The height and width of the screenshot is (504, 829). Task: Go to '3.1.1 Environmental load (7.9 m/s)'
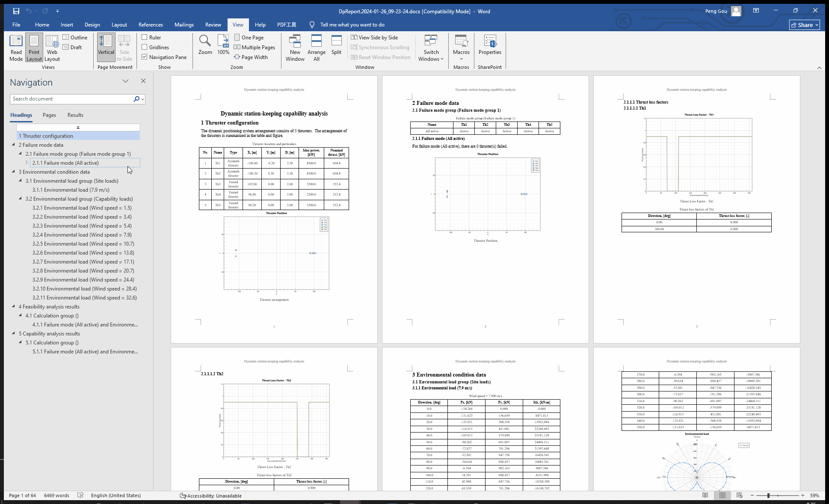coord(71,190)
